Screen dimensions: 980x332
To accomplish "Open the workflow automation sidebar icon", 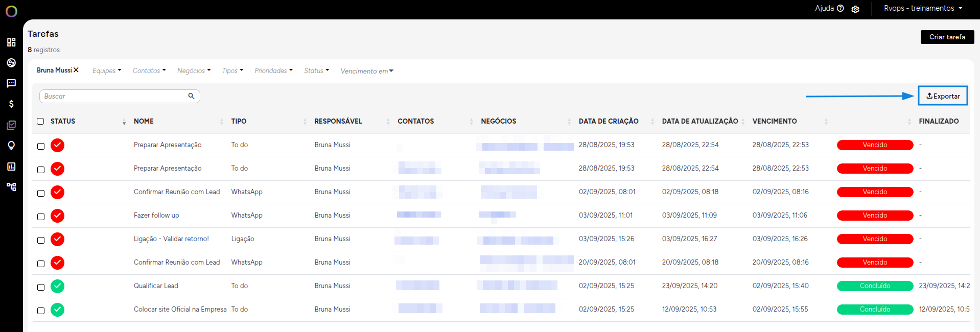I will coord(11,187).
